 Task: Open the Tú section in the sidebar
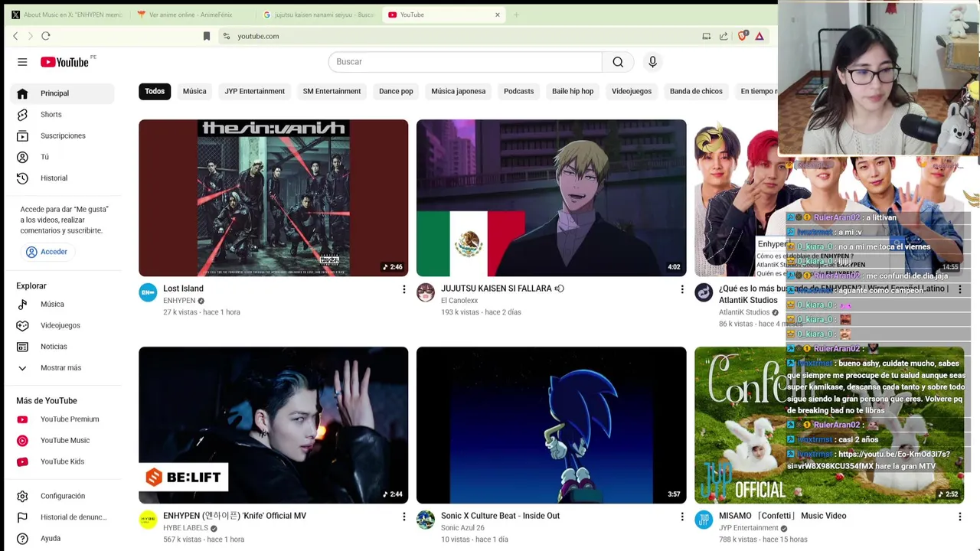click(x=62, y=157)
